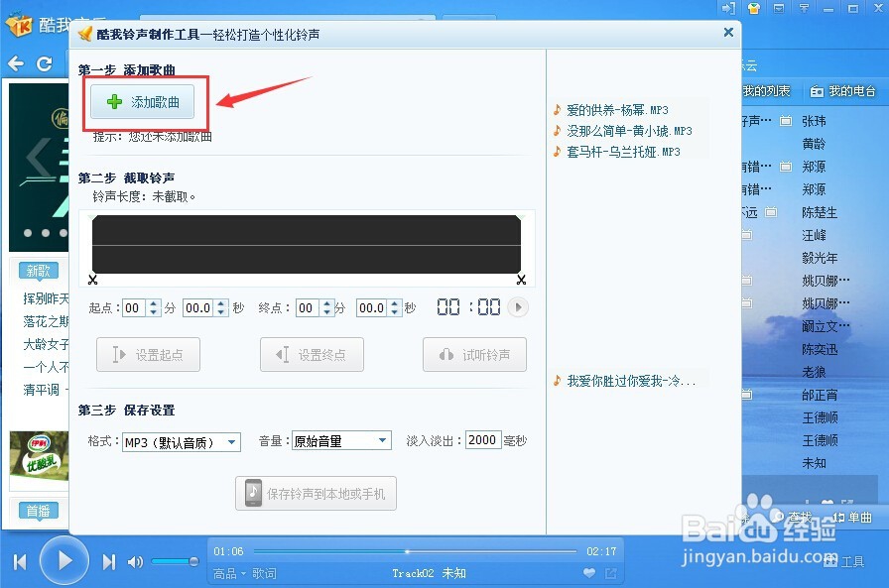Viewport: 889px width, 588px height.
Task: Click the back navigation arrow
Action: pyautogui.click(x=16, y=62)
